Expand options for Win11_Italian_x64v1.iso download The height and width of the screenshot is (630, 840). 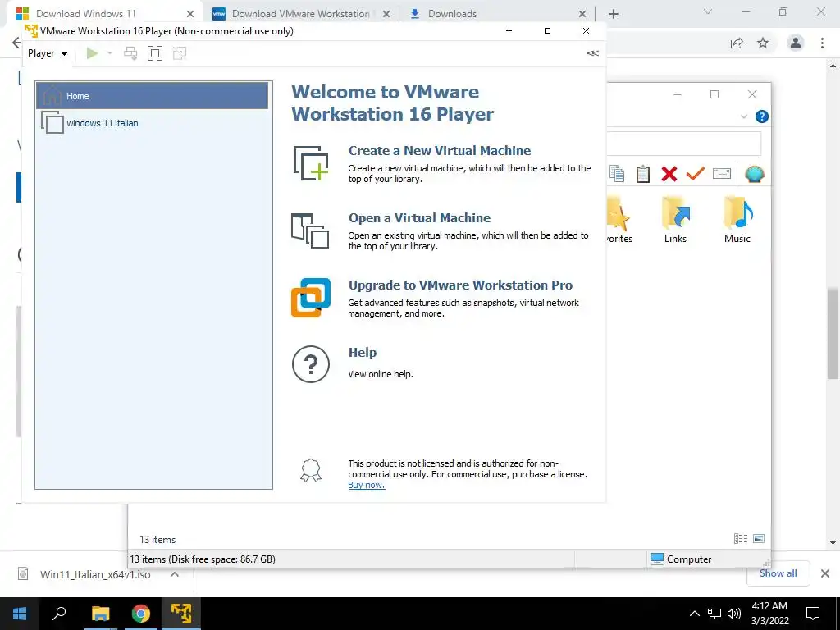(175, 574)
